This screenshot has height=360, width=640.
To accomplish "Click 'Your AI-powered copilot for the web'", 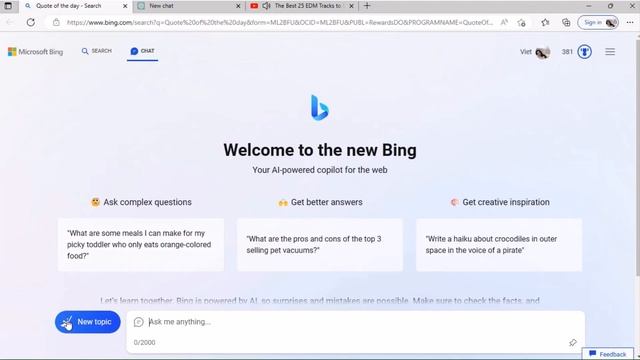I will [320, 170].
